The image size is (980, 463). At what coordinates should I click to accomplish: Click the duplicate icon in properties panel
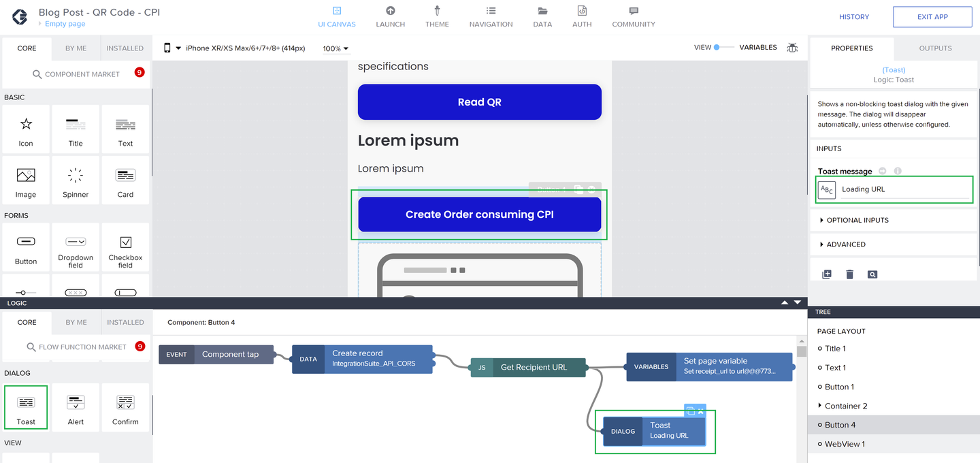point(827,274)
